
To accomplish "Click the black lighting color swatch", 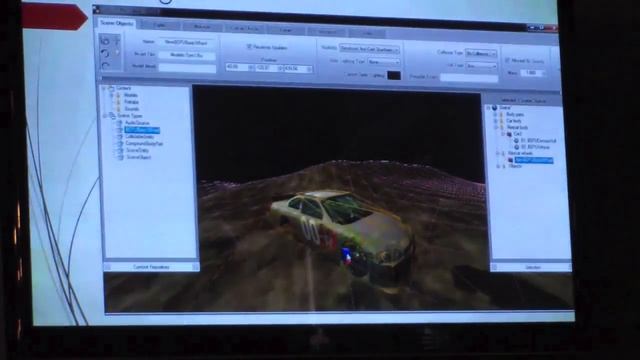I will tap(394, 75).
